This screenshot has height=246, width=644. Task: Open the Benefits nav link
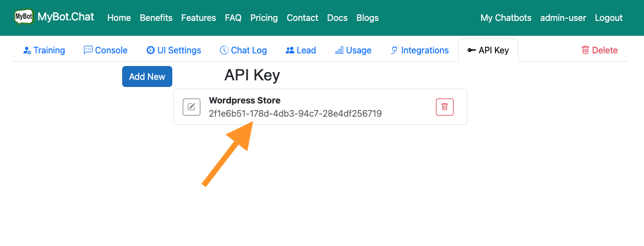point(156,18)
